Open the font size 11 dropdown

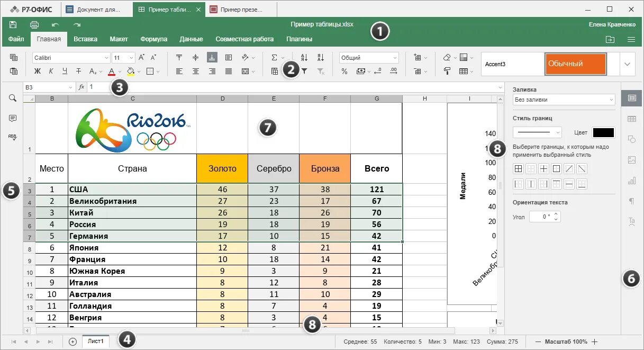pyautogui.click(x=131, y=58)
